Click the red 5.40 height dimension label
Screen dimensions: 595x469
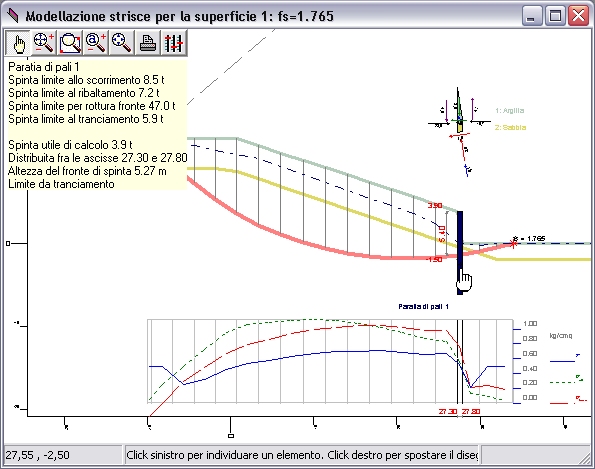tap(442, 234)
